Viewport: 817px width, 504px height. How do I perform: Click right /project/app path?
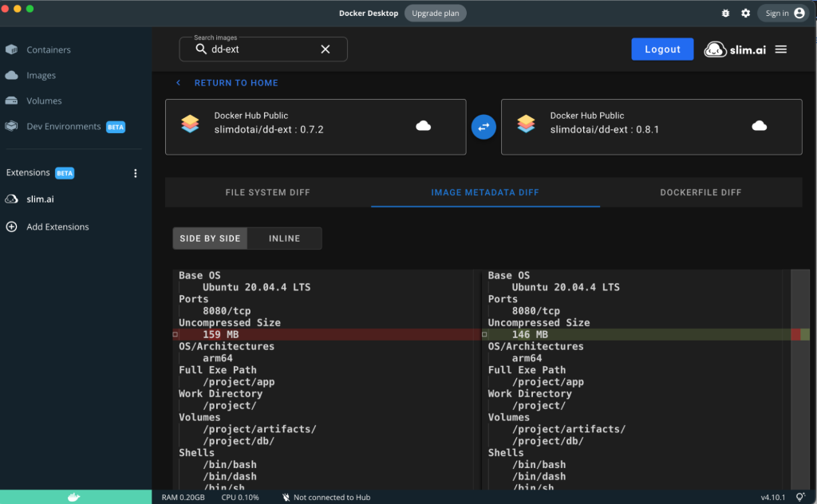pyautogui.click(x=547, y=382)
